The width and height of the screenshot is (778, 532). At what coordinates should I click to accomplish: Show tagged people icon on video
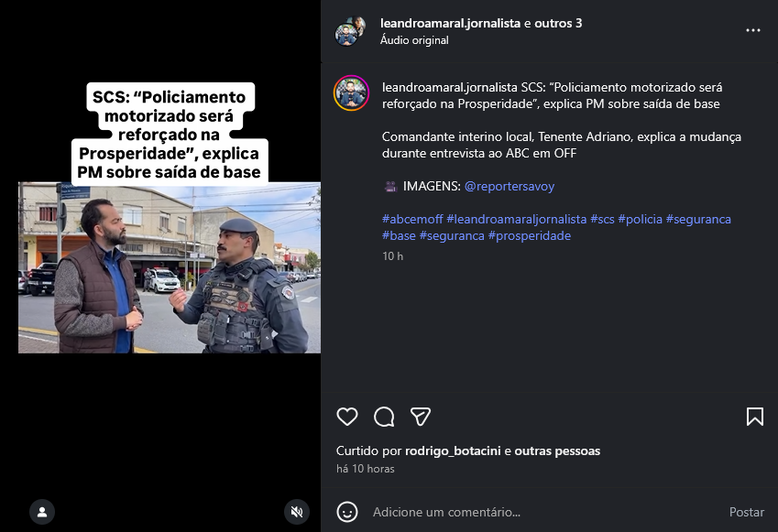pyautogui.click(x=42, y=512)
